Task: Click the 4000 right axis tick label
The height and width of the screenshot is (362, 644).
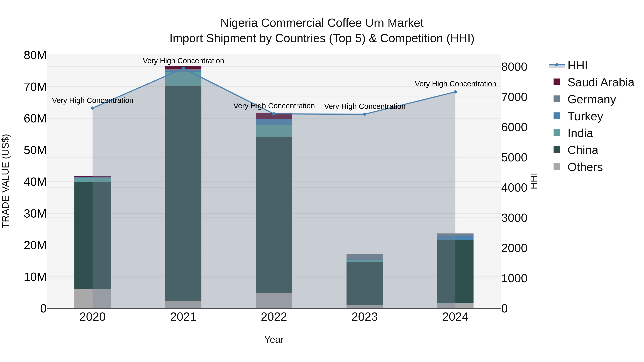Action: point(514,188)
